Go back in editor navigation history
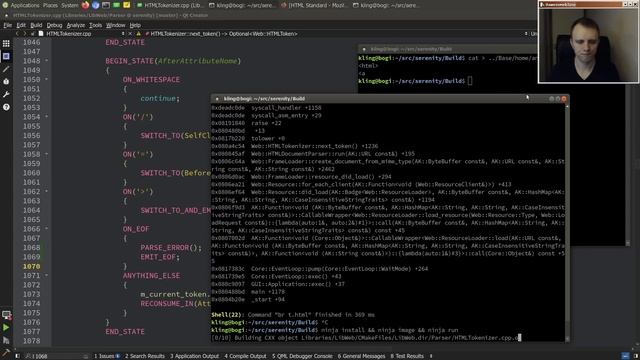The image size is (640, 360). click(x=17, y=34)
